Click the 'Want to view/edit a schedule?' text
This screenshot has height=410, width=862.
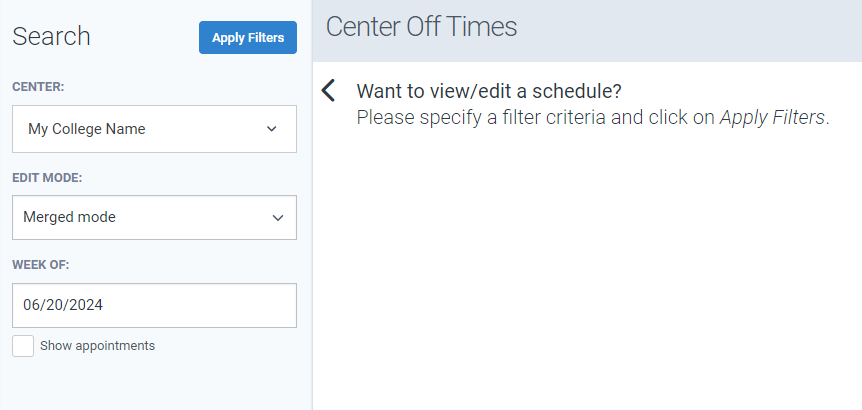[x=489, y=91]
